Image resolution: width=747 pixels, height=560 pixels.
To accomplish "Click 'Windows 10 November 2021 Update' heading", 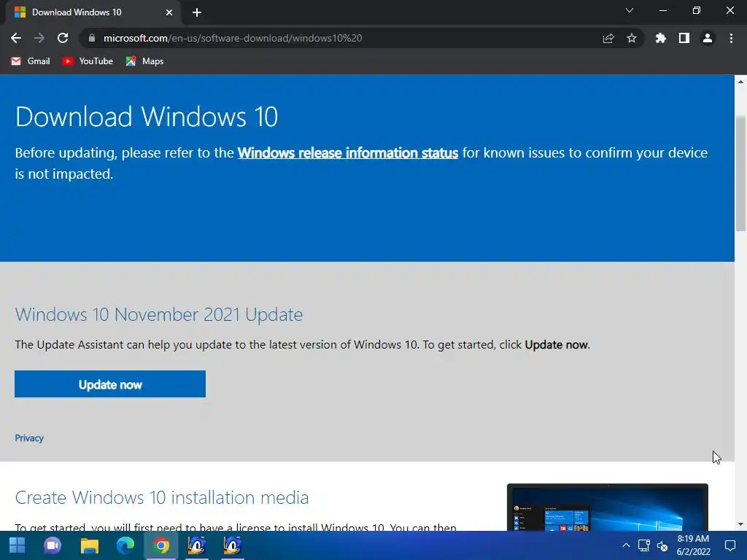I will (x=158, y=314).
